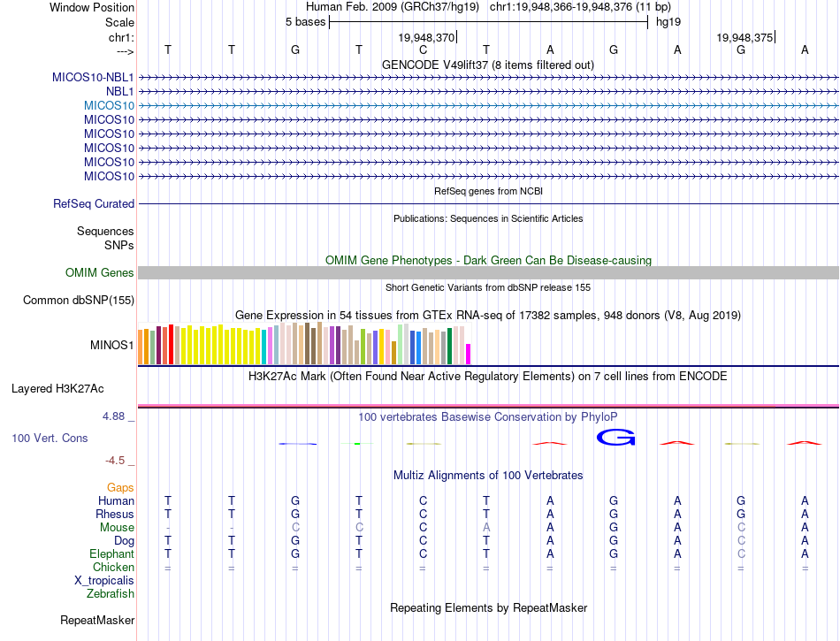Select the Zebrafish species row label

[x=111, y=593]
